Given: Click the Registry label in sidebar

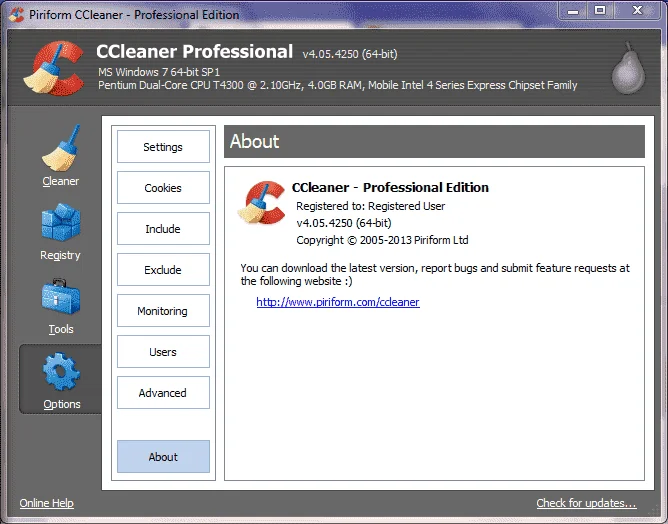Looking at the screenshot, I should (x=60, y=255).
